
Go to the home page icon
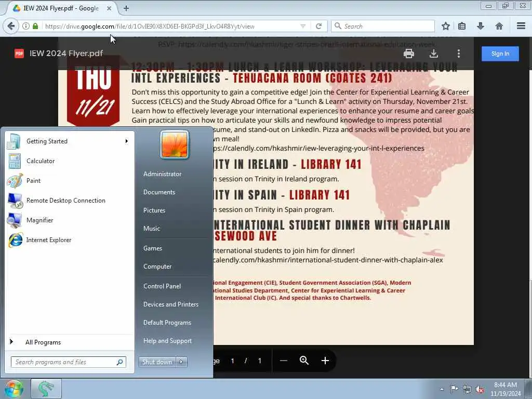point(499,26)
